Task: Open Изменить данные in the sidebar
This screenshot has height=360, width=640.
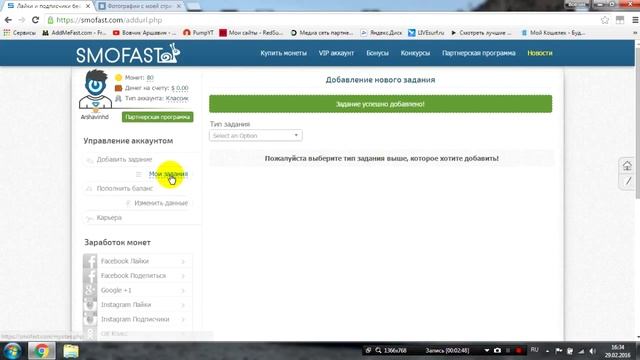Action: [161, 203]
